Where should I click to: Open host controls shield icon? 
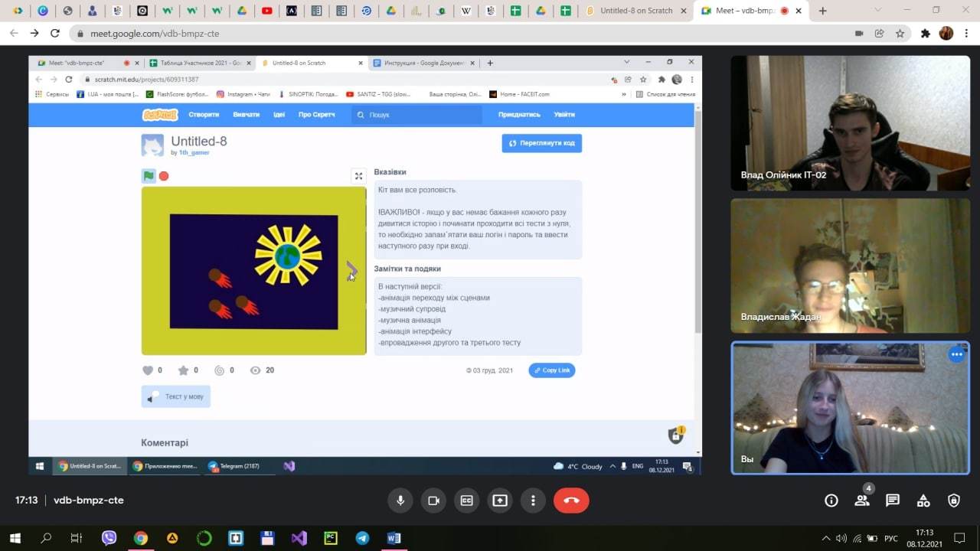point(954,500)
